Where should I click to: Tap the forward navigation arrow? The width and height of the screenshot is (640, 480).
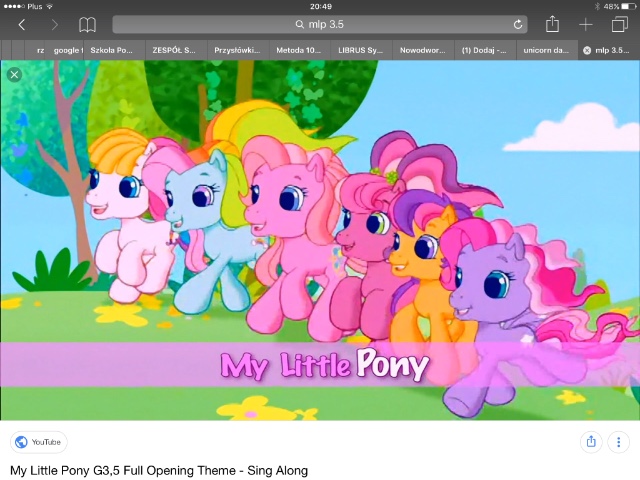point(54,25)
